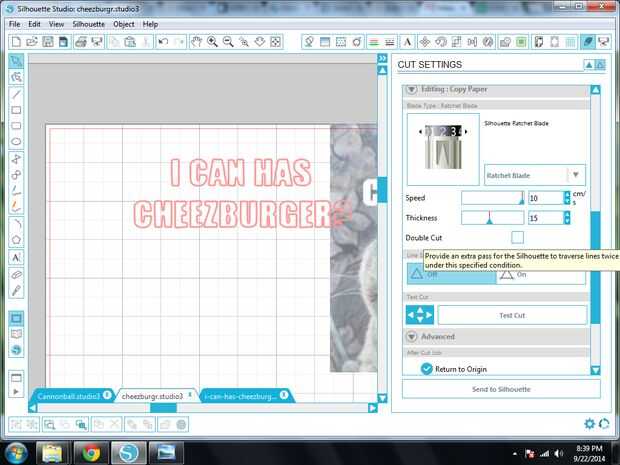620x465 pixels.
Task: Click Send to Silhouette button
Action: (x=501, y=389)
